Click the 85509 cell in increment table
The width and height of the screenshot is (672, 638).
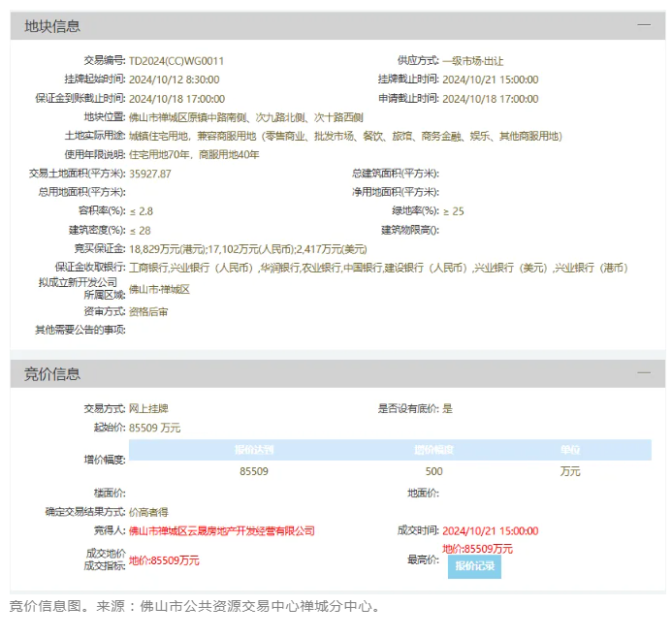tap(254, 471)
